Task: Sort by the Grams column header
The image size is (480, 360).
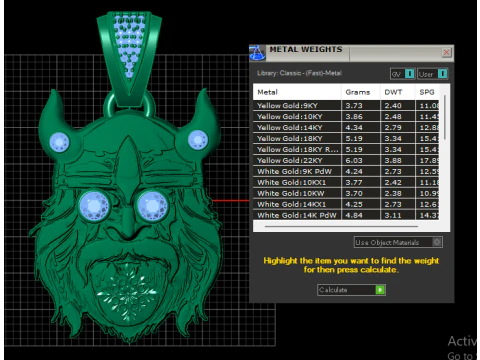Action: point(361,92)
